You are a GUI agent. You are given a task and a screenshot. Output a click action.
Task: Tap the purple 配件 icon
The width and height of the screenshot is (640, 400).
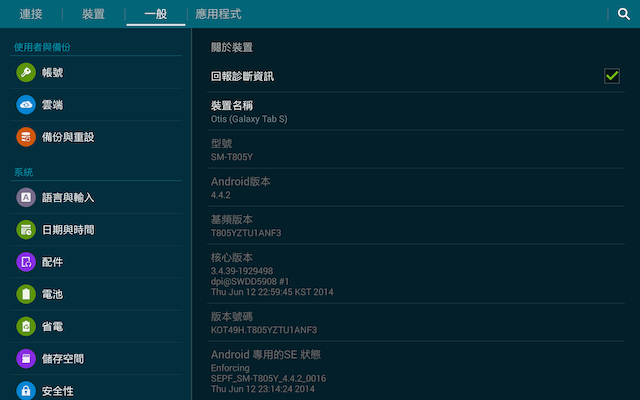[26, 262]
